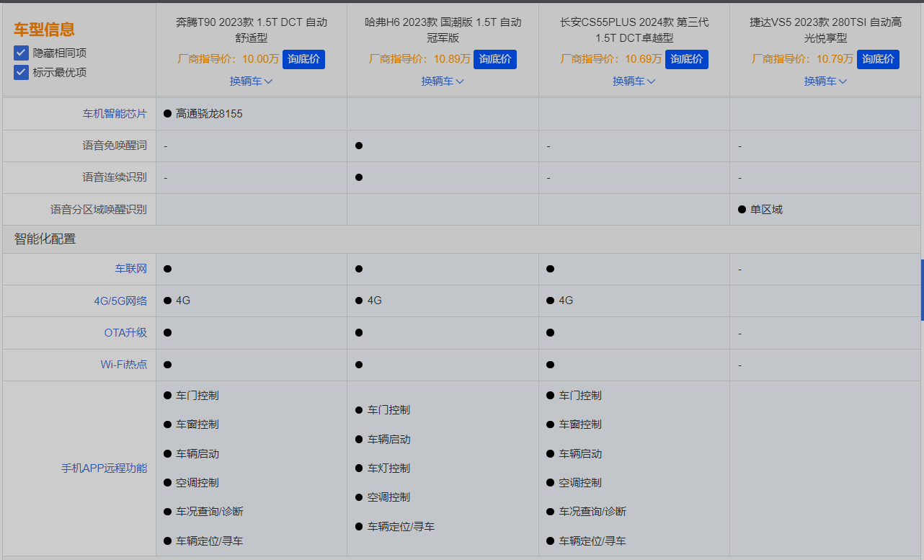Open 换辆车 dropdown under 奔腾T90
This screenshot has width=924, height=560.
(251, 81)
